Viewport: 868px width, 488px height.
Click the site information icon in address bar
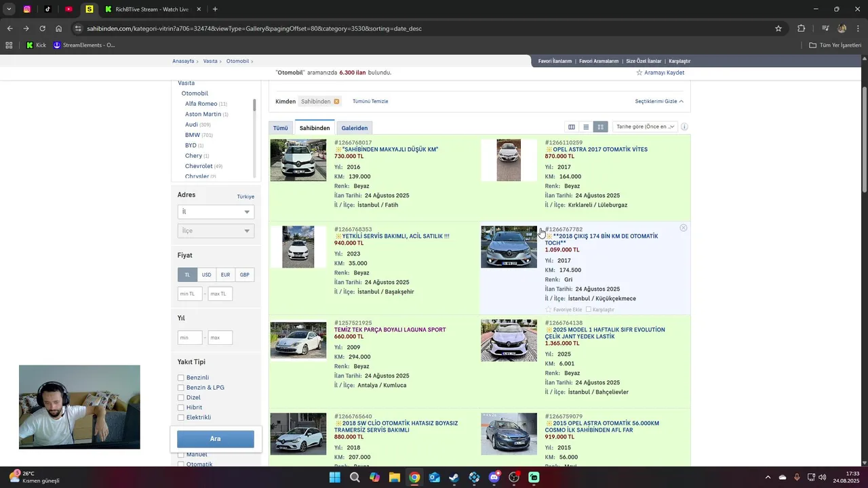coord(79,28)
